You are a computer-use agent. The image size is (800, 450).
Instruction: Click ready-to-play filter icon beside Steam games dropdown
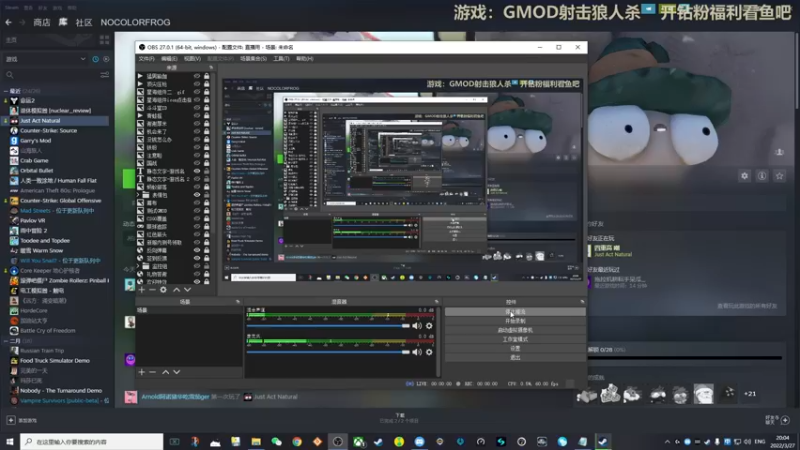coord(106,59)
